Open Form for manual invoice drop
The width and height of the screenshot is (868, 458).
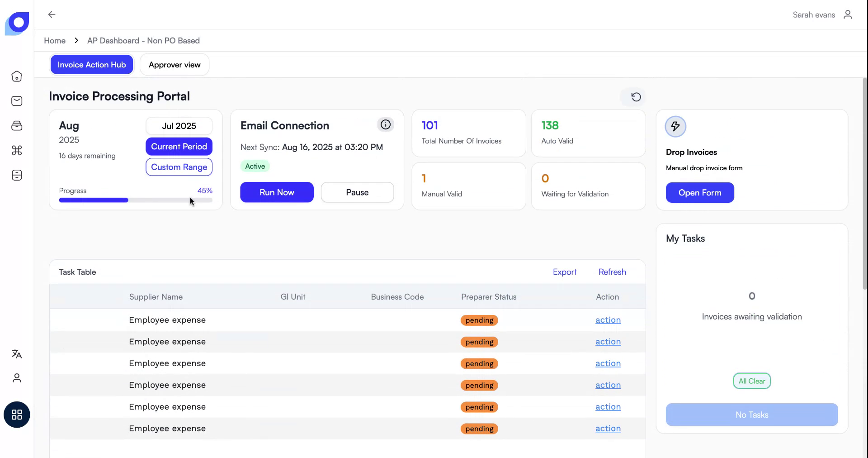pyautogui.click(x=699, y=192)
